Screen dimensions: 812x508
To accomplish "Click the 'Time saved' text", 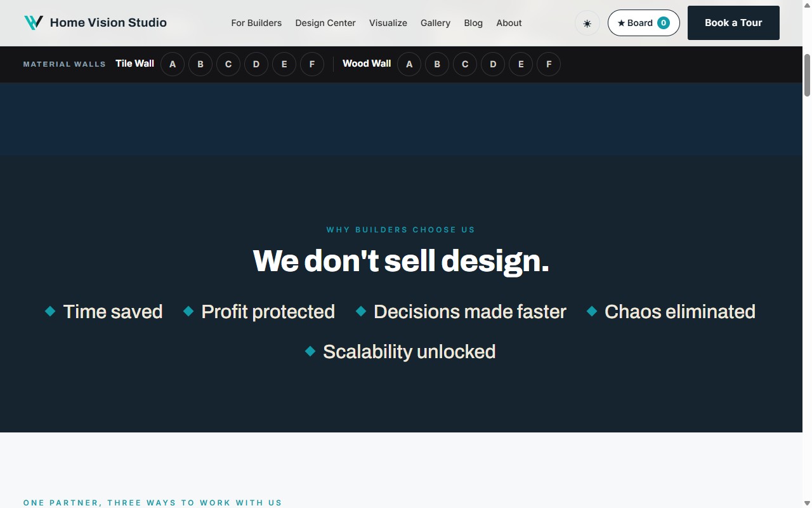I will [x=113, y=312].
